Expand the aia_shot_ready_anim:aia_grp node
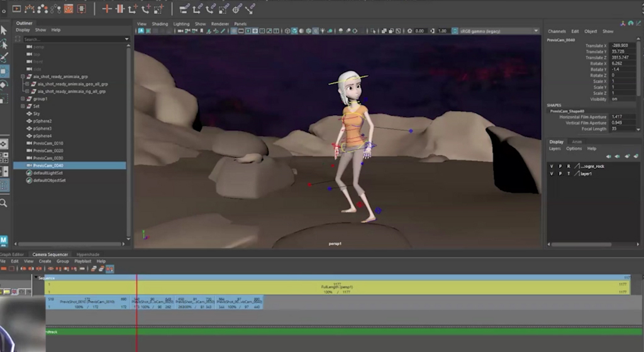 click(x=23, y=77)
